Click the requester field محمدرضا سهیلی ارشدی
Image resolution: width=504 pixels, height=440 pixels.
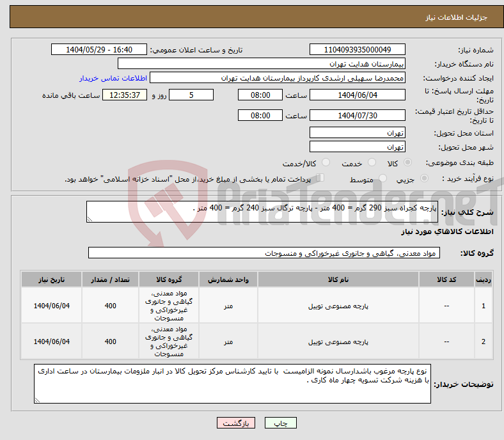click(x=278, y=78)
